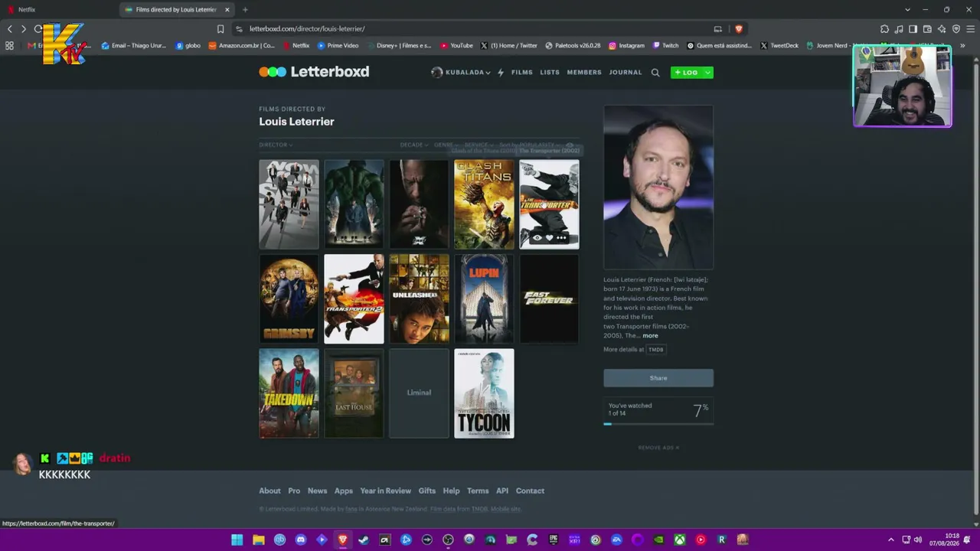980x551 pixels.
Task: Open the Terms footer link
Action: pyautogui.click(x=478, y=491)
